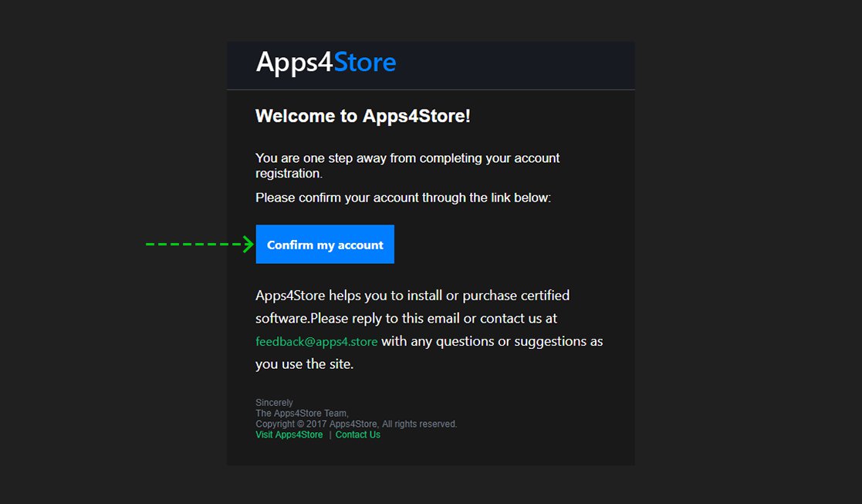Viewport: 862px width, 504px height.
Task: Click the 'Sincerely' closing text
Action: click(274, 403)
